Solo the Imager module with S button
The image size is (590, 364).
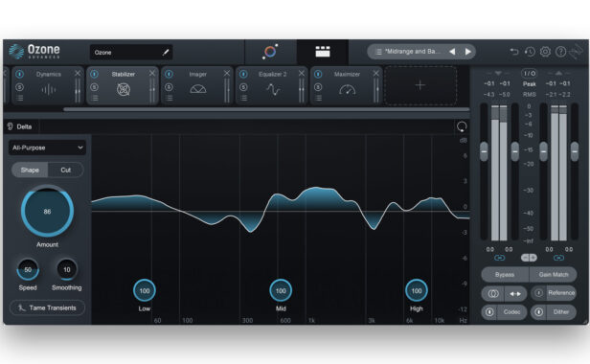click(x=169, y=87)
